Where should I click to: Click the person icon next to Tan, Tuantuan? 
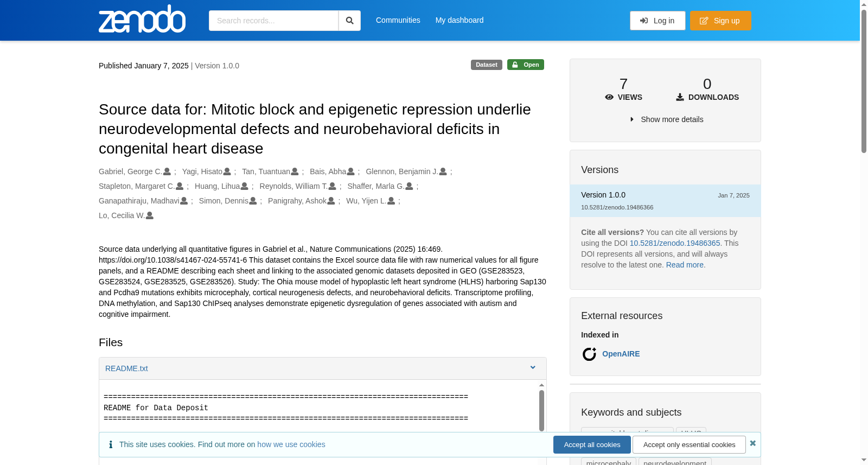pos(295,171)
